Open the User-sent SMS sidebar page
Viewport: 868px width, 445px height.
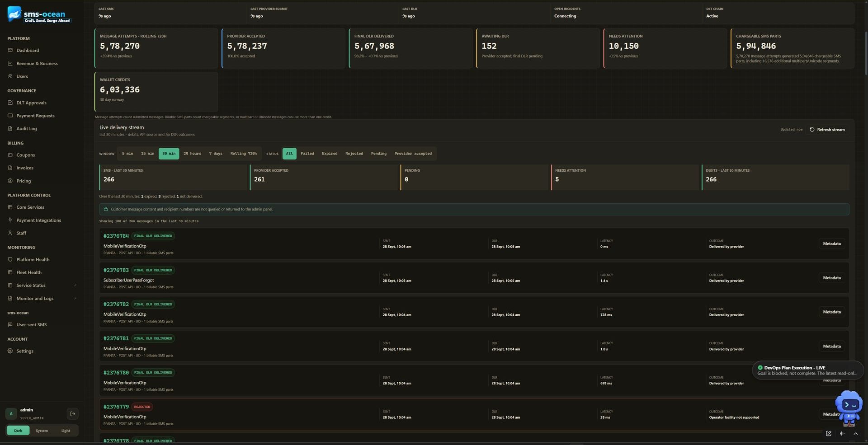tap(32, 325)
